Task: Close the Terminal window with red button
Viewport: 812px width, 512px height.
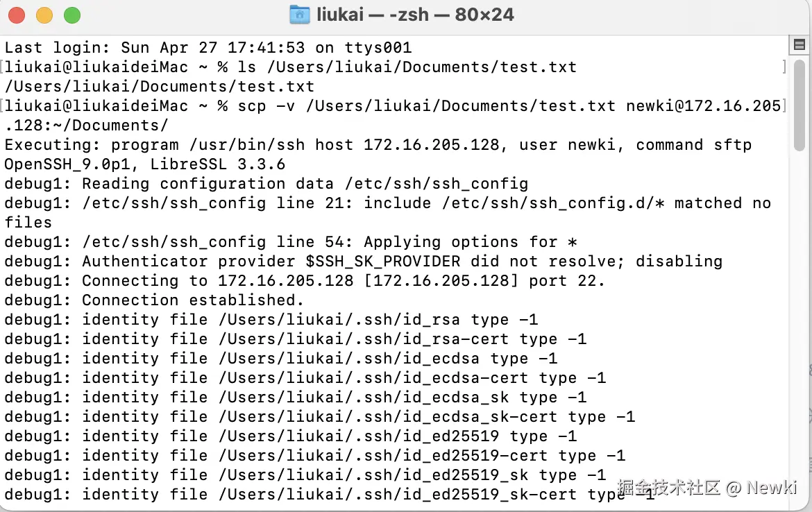Action: pos(17,15)
